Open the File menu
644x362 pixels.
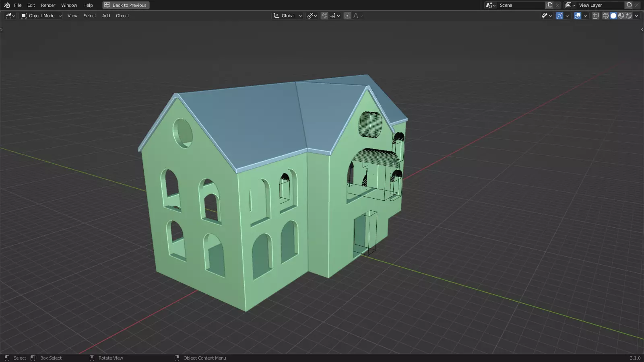[18, 5]
